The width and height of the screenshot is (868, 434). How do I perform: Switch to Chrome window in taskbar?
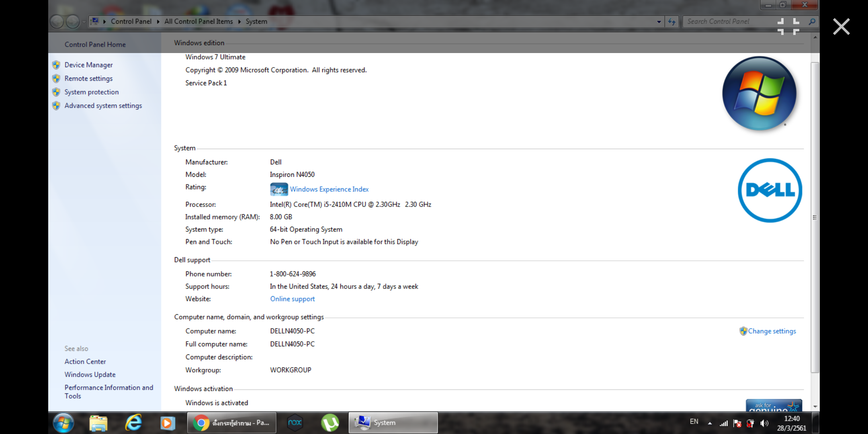point(232,423)
